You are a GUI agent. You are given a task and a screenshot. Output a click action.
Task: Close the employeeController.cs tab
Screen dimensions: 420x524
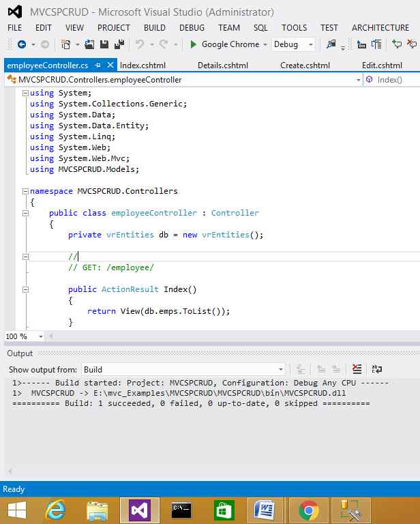[110, 65]
